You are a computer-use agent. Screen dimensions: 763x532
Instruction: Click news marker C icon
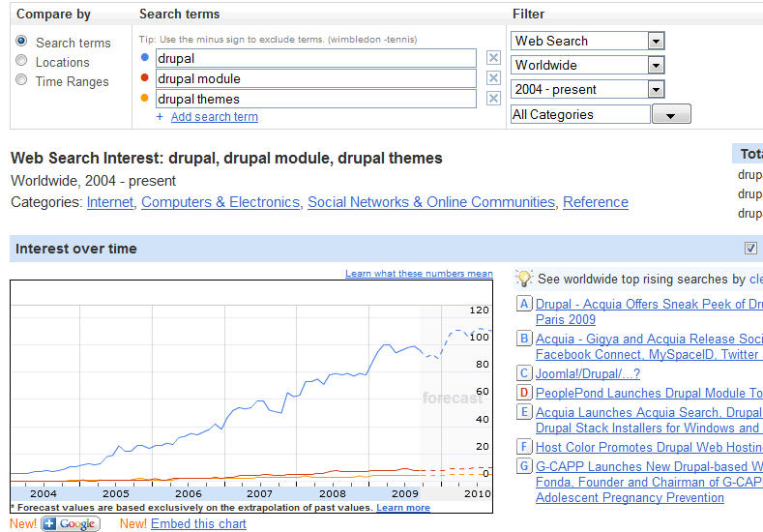pyautogui.click(x=524, y=373)
